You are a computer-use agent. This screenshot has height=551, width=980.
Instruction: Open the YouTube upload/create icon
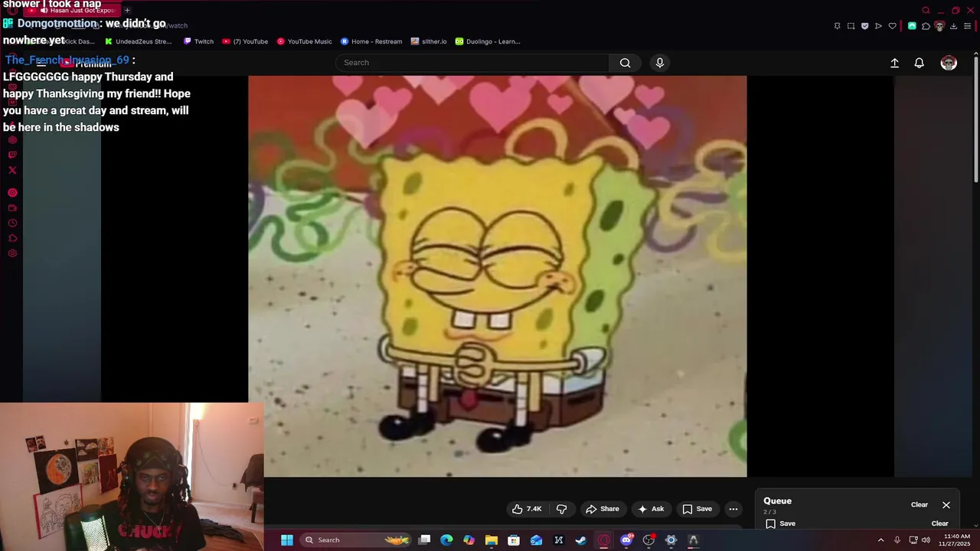pyautogui.click(x=894, y=63)
